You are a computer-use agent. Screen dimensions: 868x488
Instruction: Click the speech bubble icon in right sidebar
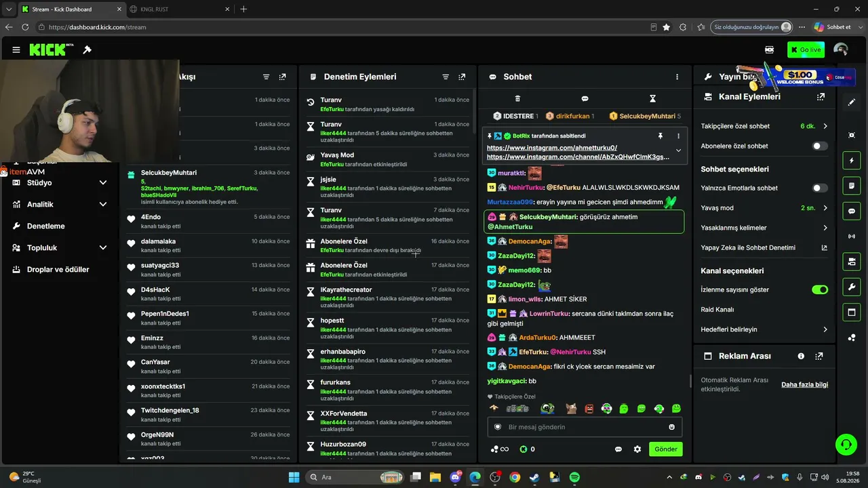click(852, 211)
